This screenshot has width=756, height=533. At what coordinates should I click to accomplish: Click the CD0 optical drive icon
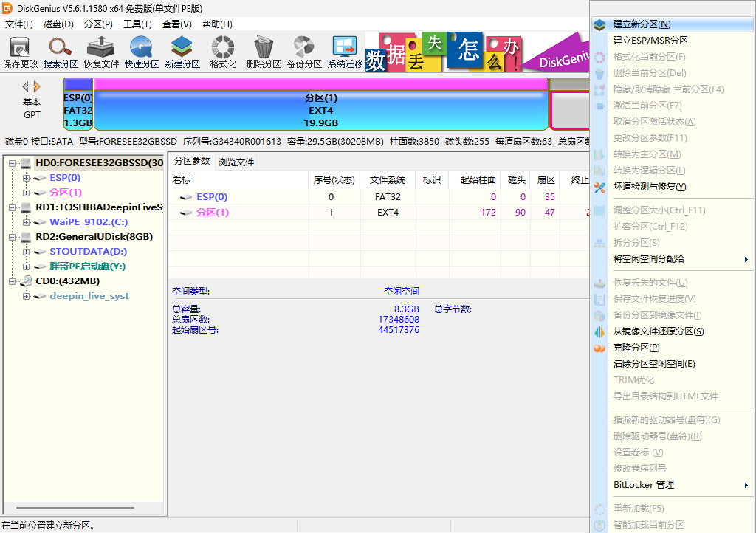click(26, 281)
